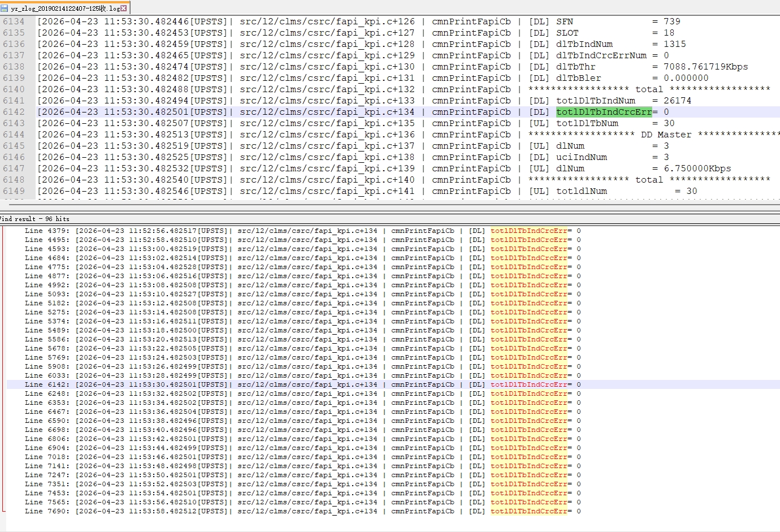Place cursor on the dlTbThr value 7088.761719Kbps
780x532 pixels.
(705, 67)
